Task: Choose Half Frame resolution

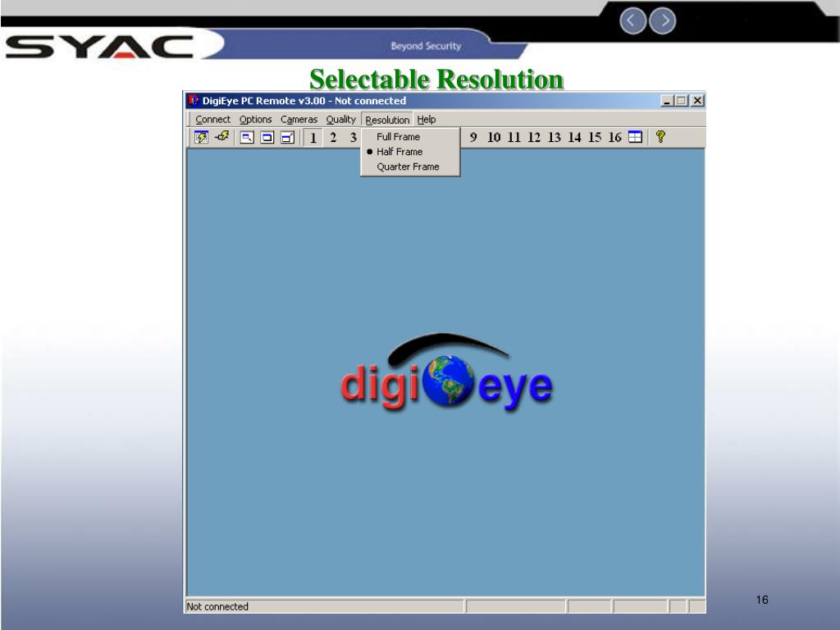Action: (x=410, y=152)
